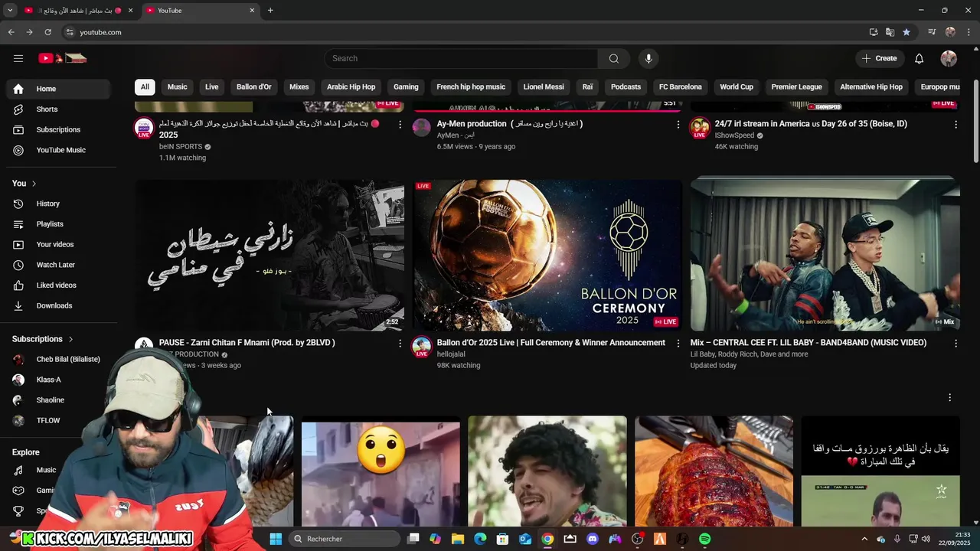This screenshot has width=980, height=551.
Task: Open options menu for beIN SPORTS video
Action: tap(400, 124)
